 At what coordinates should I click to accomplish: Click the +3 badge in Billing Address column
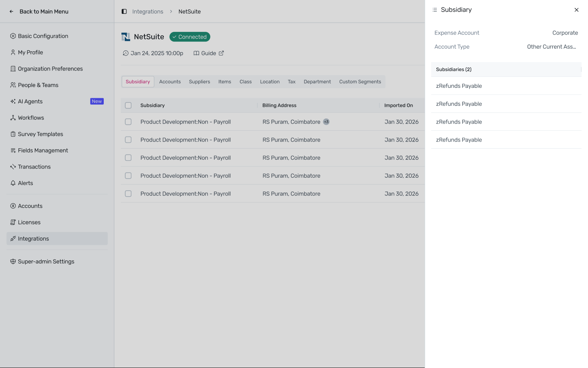[326, 122]
